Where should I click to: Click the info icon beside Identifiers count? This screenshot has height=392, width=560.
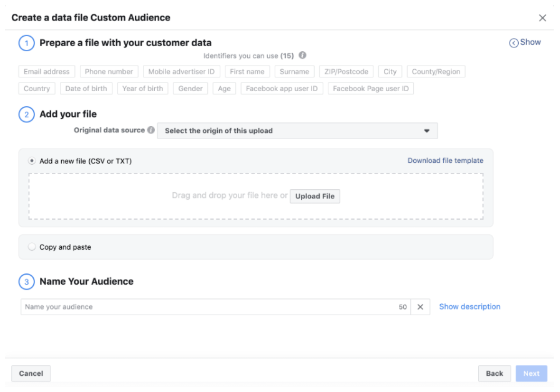(x=303, y=56)
